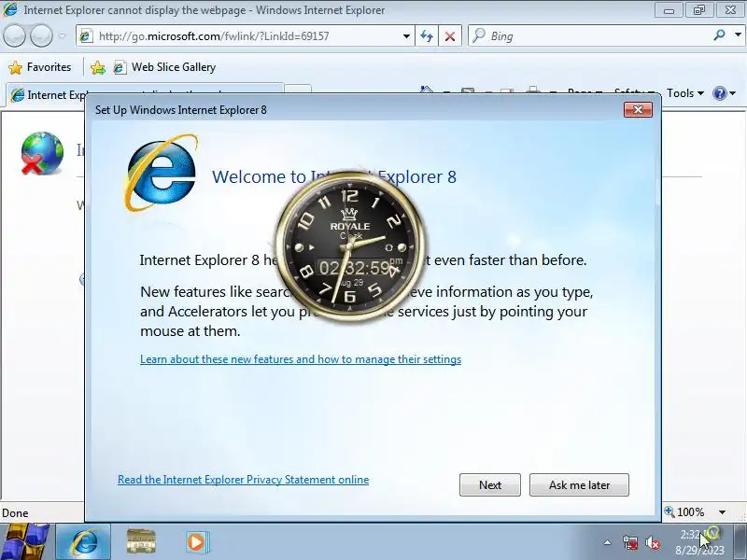Image resolution: width=747 pixels, height=560 pixels.
Task: Click the network tray icon
Action: click(629, 542)
